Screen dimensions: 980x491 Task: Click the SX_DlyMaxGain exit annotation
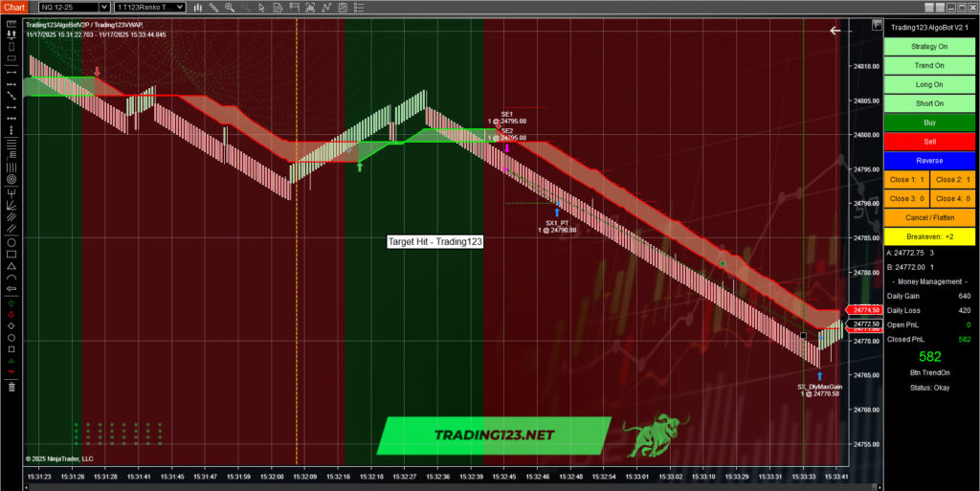coord(819,391)
